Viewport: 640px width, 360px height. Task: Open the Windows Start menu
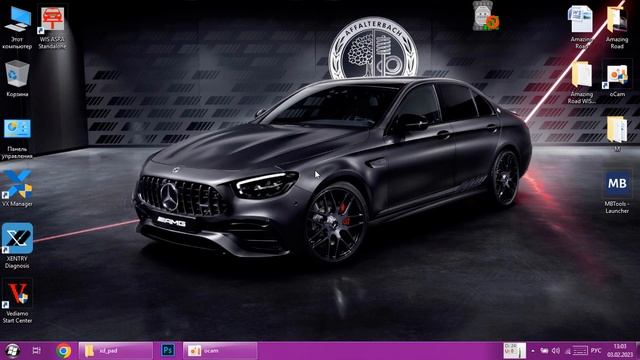13,351
